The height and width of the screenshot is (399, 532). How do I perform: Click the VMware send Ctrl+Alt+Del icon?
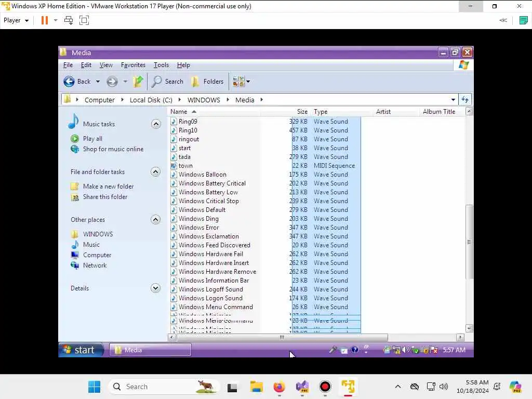[x=69, y=20]
